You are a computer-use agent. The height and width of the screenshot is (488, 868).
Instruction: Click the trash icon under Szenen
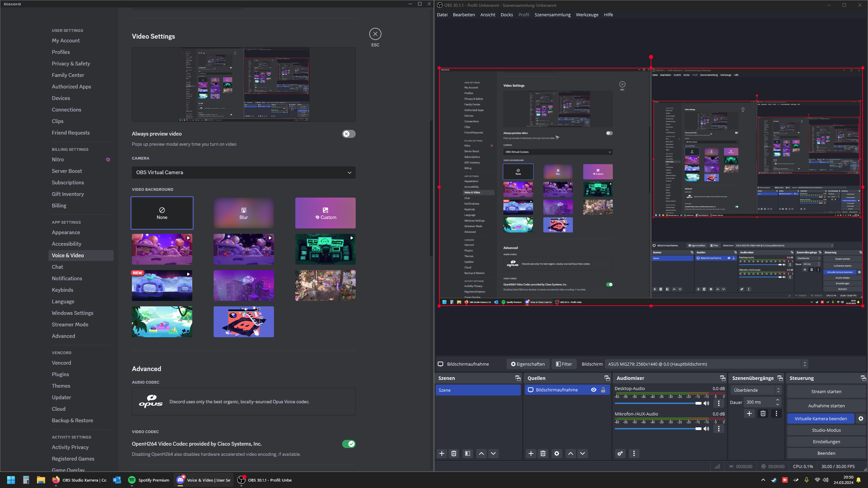[454, 453]
